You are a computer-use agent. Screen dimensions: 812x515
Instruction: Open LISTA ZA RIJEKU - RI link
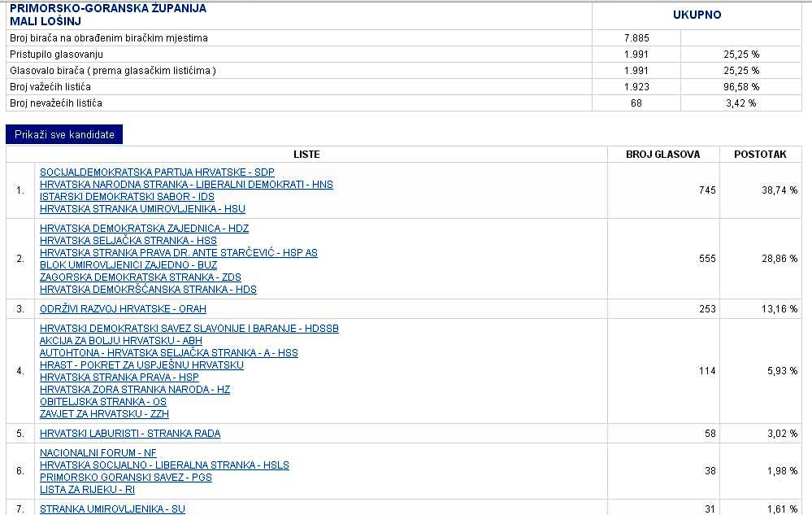[87, 490]
